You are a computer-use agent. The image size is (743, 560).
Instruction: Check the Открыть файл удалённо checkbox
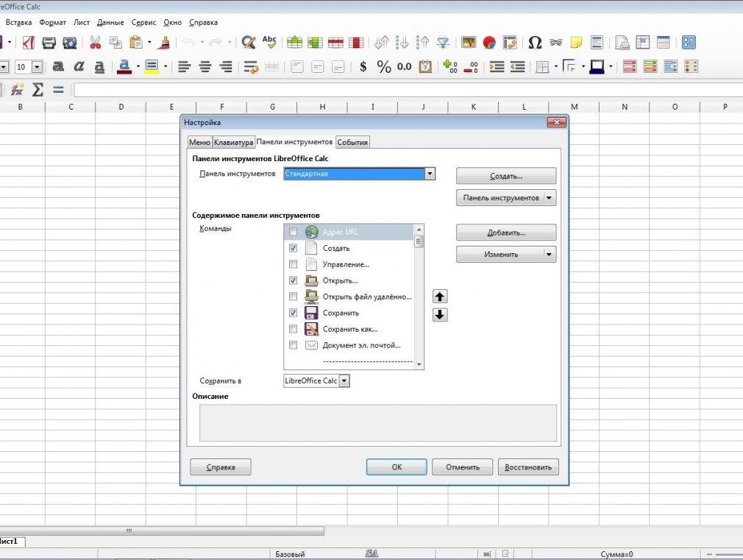294,297
